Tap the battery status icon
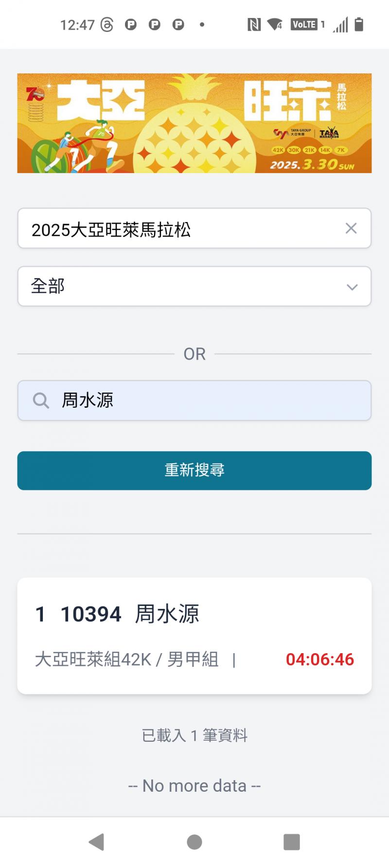Viewport: 389px width, 868px height. tap(359, 24)
